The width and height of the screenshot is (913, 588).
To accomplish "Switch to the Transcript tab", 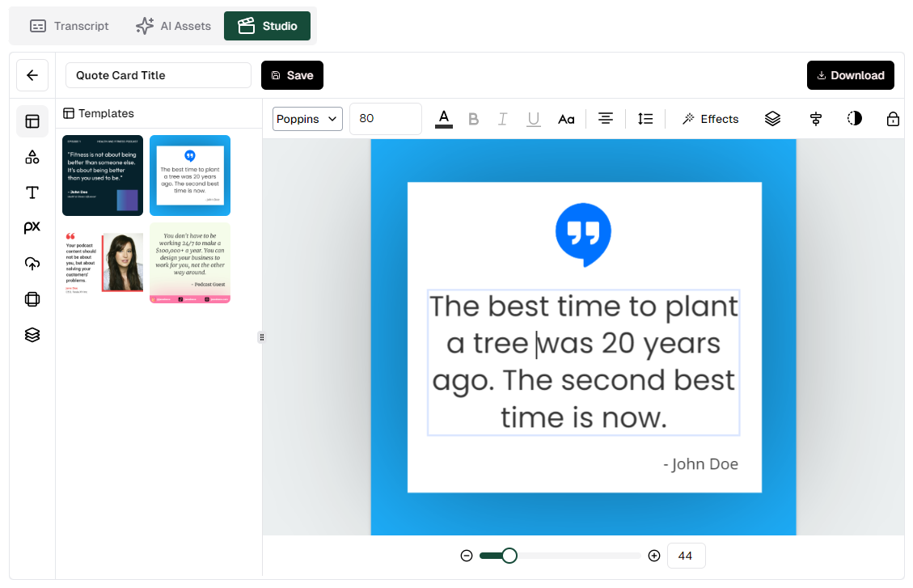I will point(70,26).
